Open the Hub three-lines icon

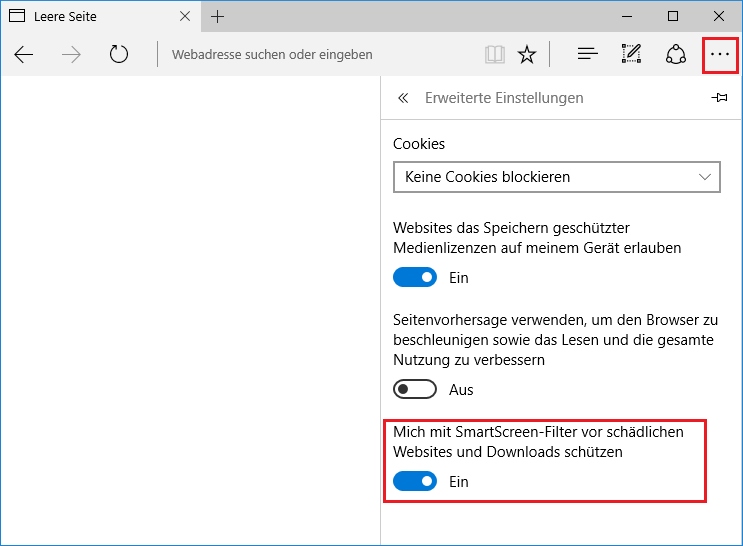(588, 54)
